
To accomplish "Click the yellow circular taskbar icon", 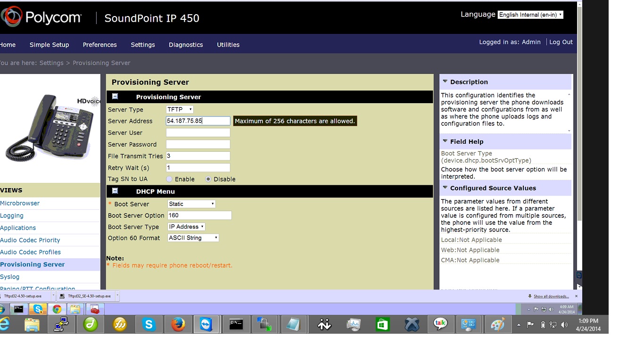I will tap(120, 324).
